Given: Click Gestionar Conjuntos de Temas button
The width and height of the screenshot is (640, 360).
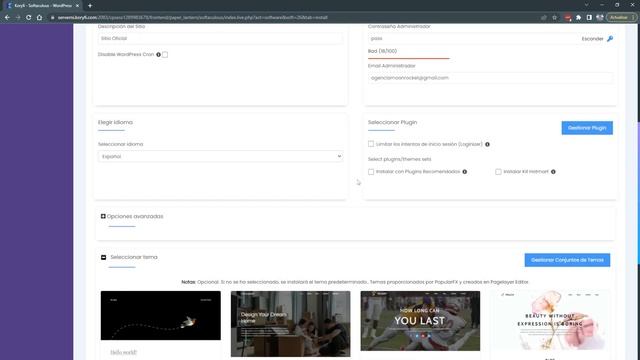Looking at the screenshot, I should click(567, 260).
